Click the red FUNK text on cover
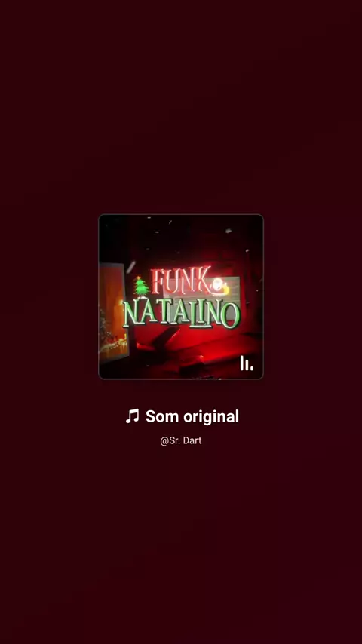The width and height of the screenshot is (362, 644). 181,281
